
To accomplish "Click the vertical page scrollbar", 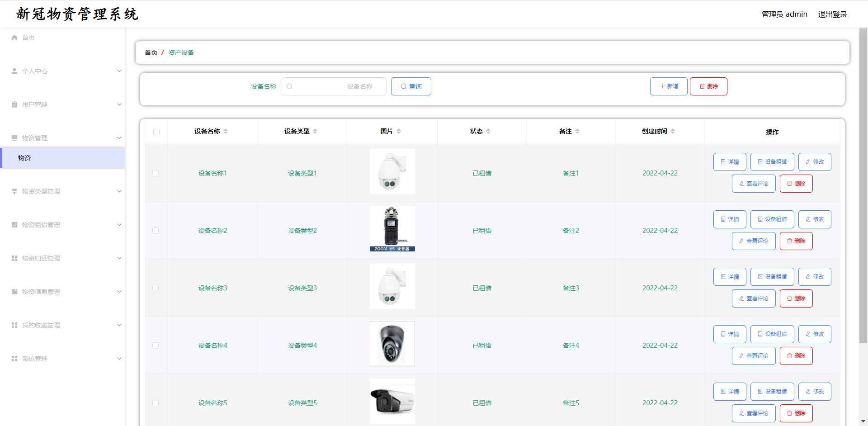I will (x=863, y=181).
